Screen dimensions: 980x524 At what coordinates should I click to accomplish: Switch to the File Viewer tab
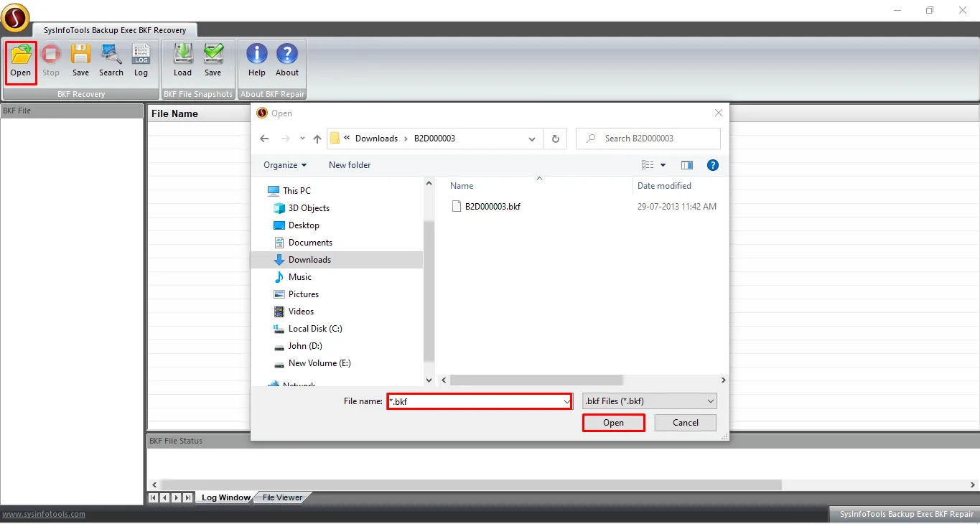282,497
